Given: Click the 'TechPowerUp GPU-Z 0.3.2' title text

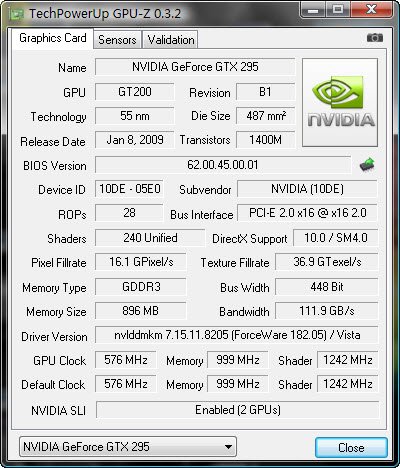Looking at the screenshot, I should point(105,14).
